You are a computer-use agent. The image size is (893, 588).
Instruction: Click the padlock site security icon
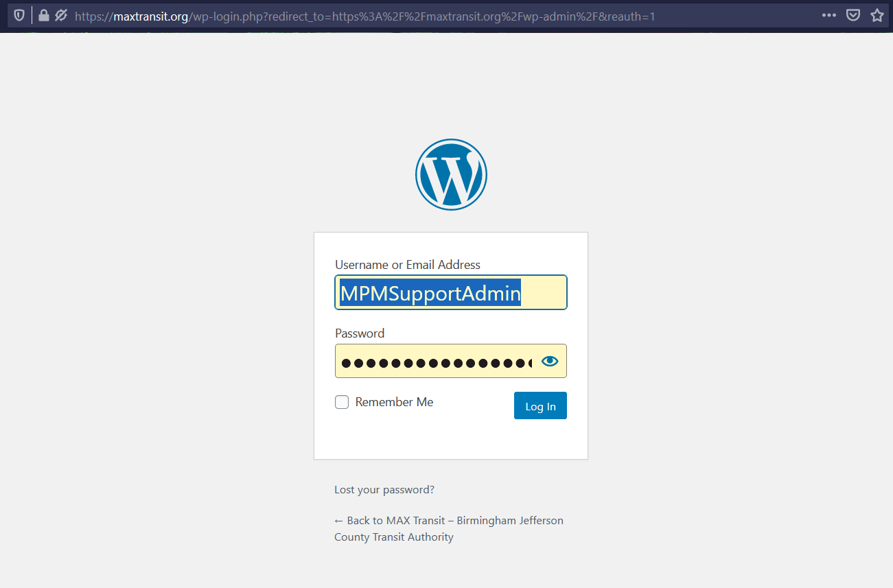(x=44, y=15)
